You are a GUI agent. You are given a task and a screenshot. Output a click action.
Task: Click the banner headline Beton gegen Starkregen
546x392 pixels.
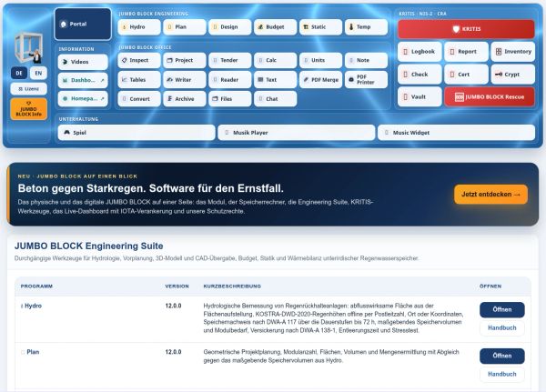point(151,188)
